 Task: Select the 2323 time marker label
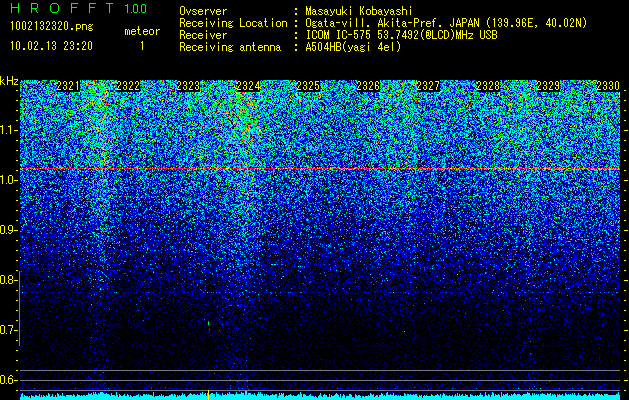(188, 86)
